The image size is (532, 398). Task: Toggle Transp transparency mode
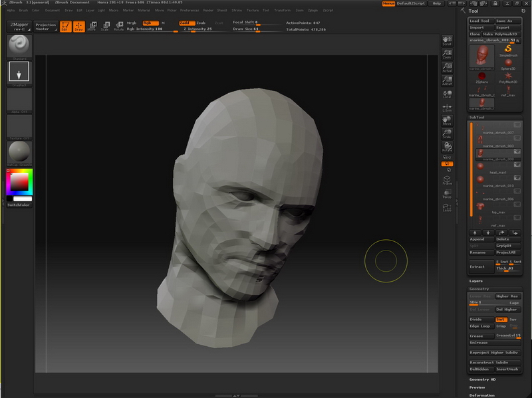[447, 193]
